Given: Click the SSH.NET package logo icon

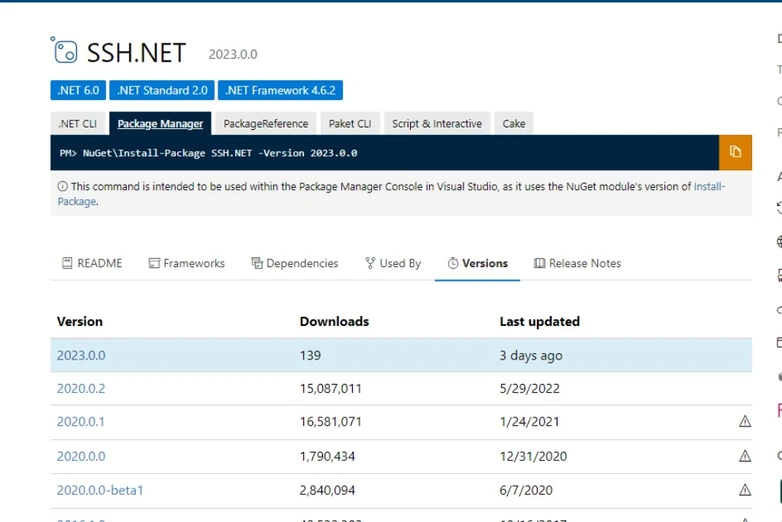Looking at the screenshot, I should click(x=63, y=51).
